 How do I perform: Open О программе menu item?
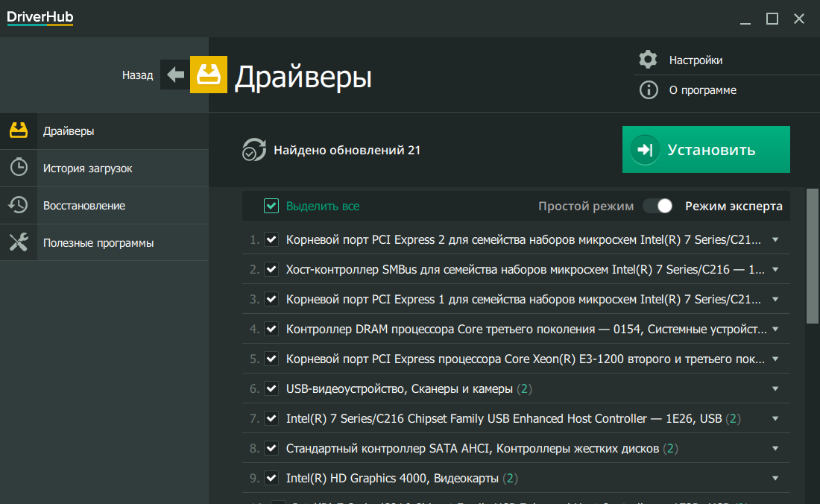click(x=702, y=90)
